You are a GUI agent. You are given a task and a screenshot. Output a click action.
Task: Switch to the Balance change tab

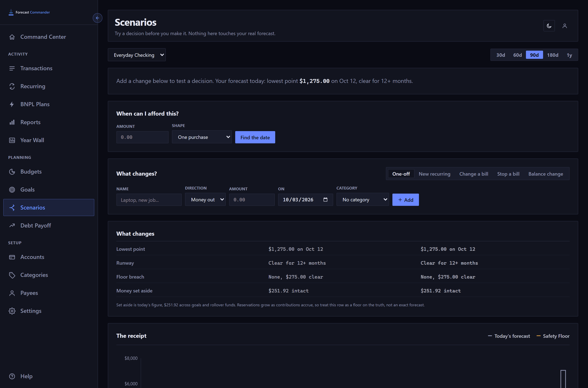[x=546, y=174]
